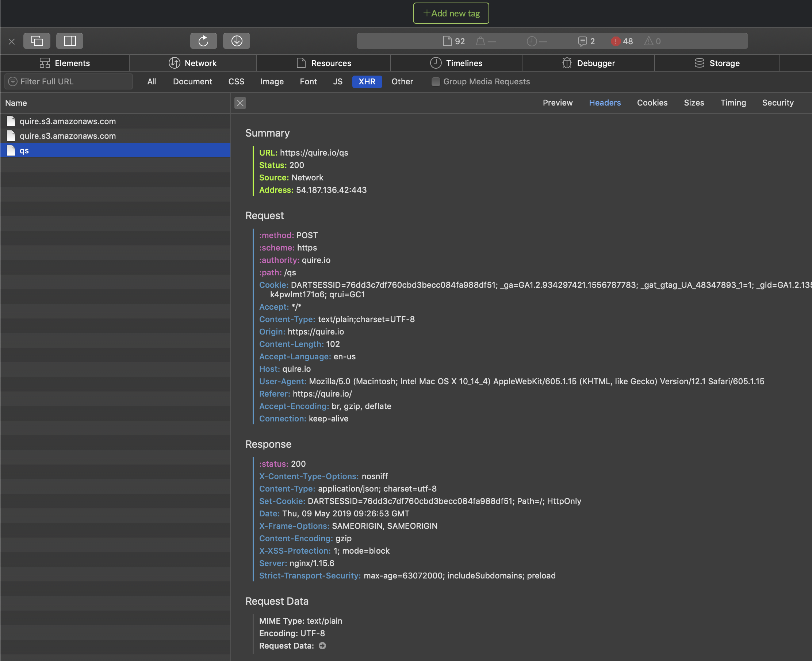Image resolution: width=812 pixels, height=661 pixels.
Task: Click the URL https://quire.io/qs value
Action: point(314,153)
